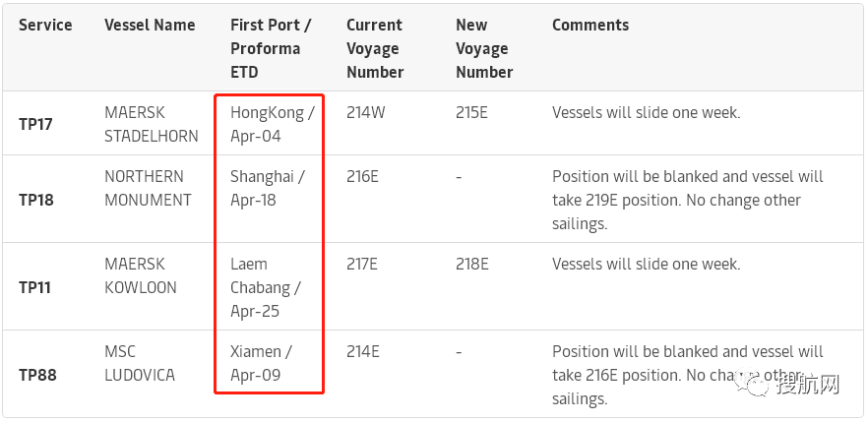Click the Current Voyage Number header
The height and width of the screenshot is (422, 868).
[x=375, y=48]
